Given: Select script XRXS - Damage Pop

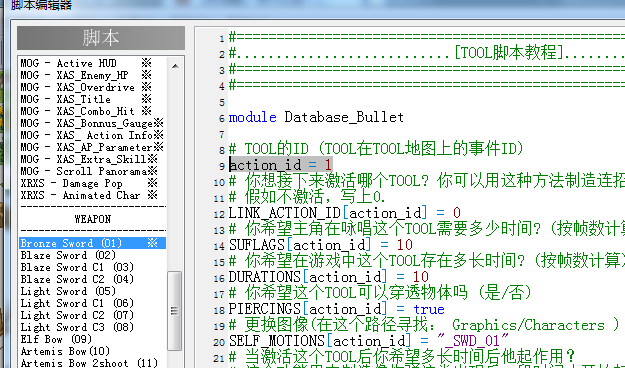Looking at the screenshot, I should point(92,183).
